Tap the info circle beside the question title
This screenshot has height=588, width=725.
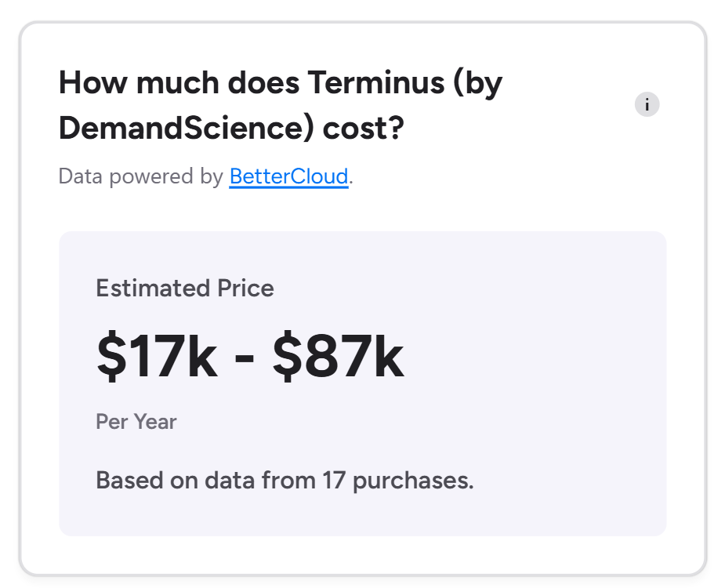click(x=646, y=104)
